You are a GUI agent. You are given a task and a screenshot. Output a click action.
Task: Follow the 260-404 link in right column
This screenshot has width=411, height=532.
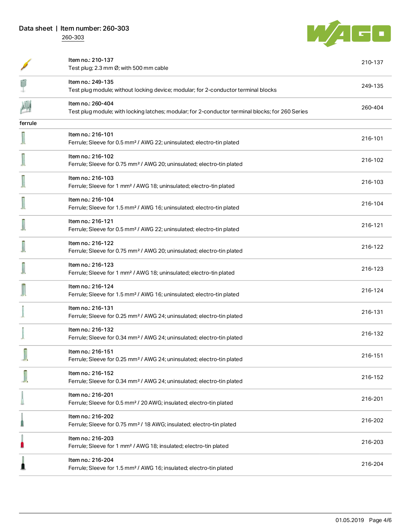click(372, 108)
